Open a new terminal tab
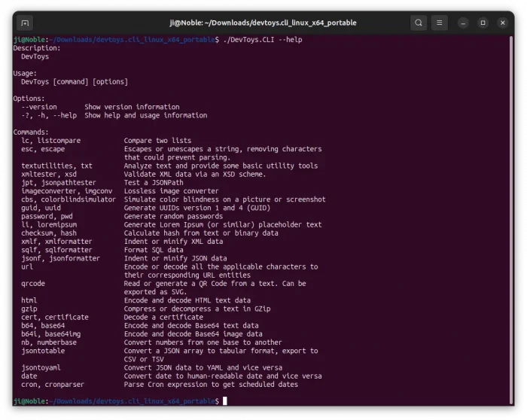This screenshot has width=527, height=420. [x=25, y=23]
